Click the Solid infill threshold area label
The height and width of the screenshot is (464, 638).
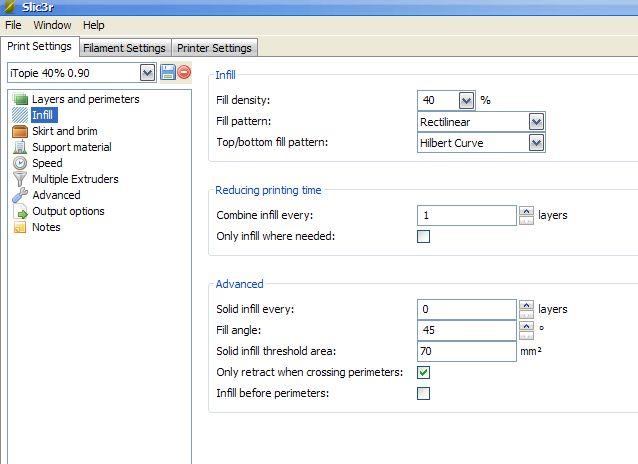click(276, 351)
